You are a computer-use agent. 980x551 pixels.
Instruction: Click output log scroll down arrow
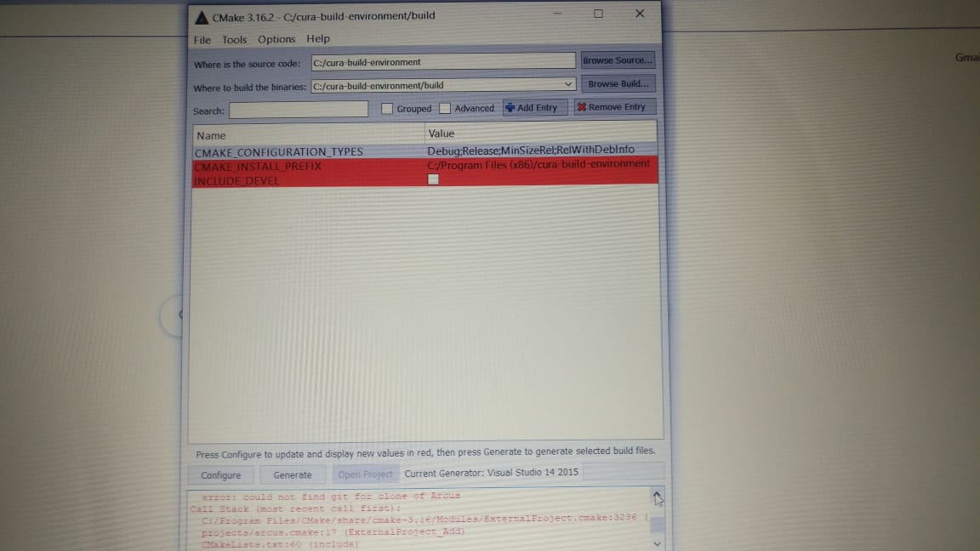tap(657, 544)
